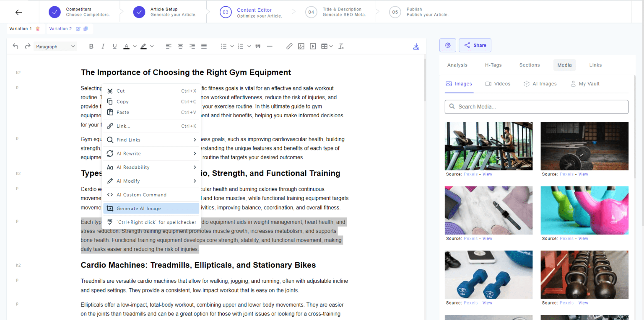Image resolution: width=644 pixels, height=320 pixels.
Task: Click the insert image toolbar icon
Action: pyautogui.click(x=301, y=46)
